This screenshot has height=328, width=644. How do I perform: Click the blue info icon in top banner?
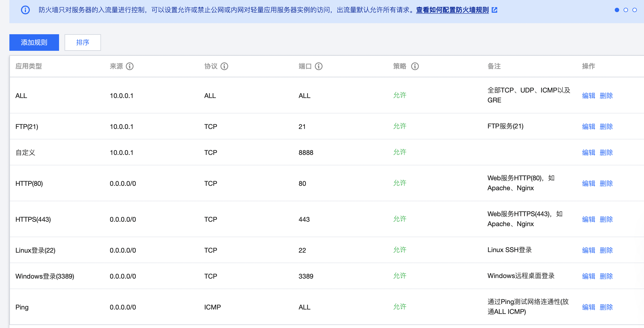coord(25,10)
